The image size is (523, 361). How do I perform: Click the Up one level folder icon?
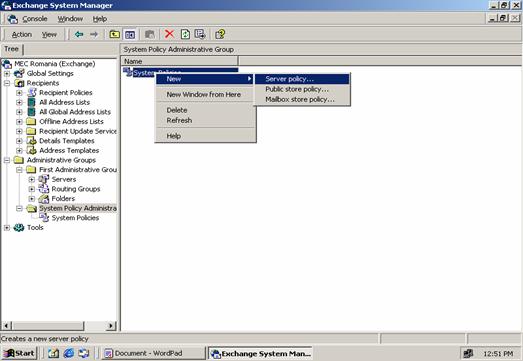coord(114,34)
